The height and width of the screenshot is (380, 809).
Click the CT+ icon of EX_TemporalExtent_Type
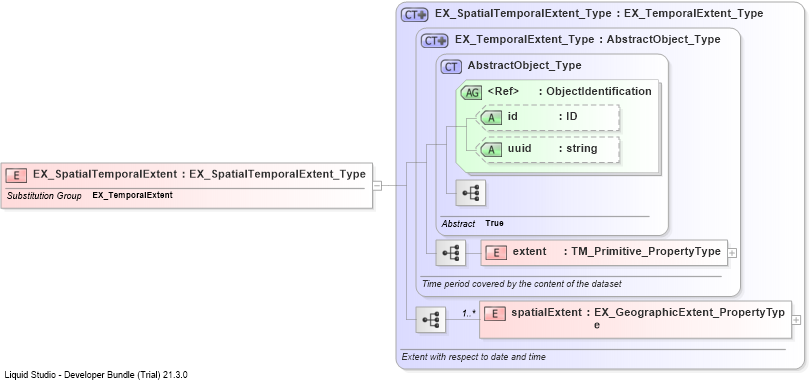(434, 40)
